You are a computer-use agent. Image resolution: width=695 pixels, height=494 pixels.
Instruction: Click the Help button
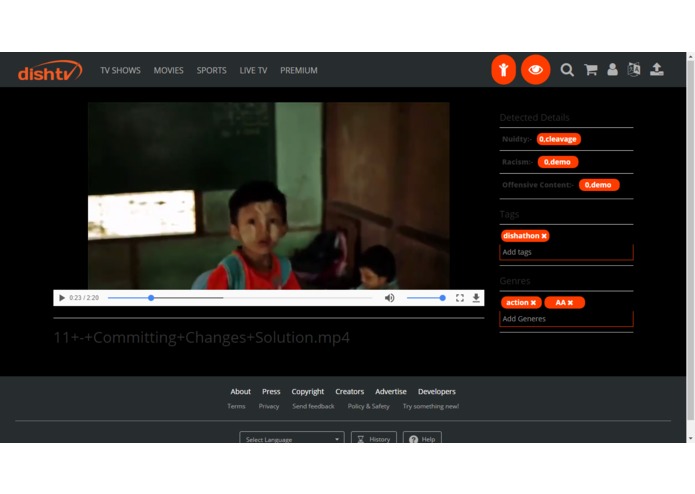point(422,438)
